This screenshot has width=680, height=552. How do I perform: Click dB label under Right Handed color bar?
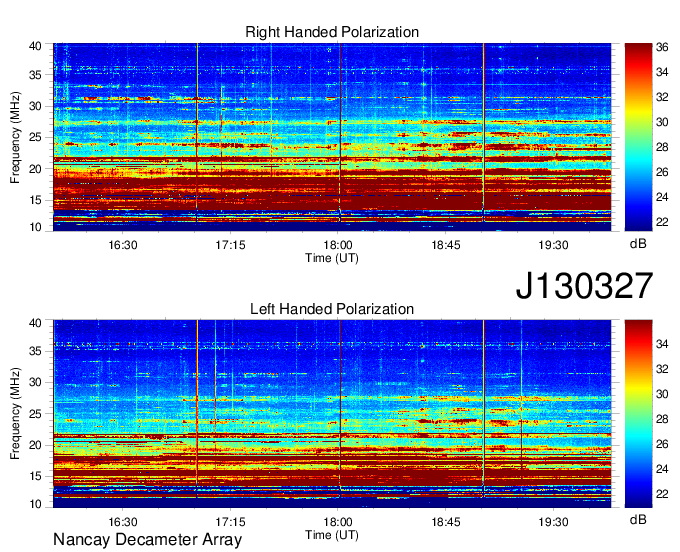[x=638, y=244]
